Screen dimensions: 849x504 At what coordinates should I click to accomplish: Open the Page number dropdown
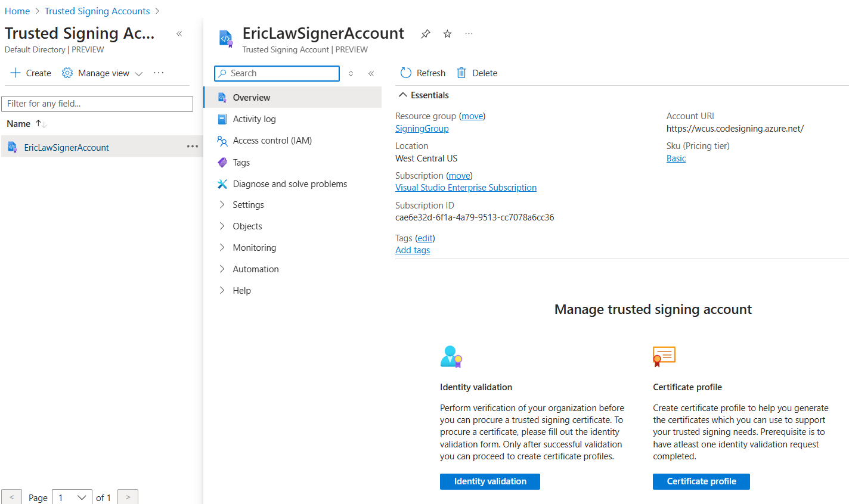pyautogui.click(x=72, y=497)
